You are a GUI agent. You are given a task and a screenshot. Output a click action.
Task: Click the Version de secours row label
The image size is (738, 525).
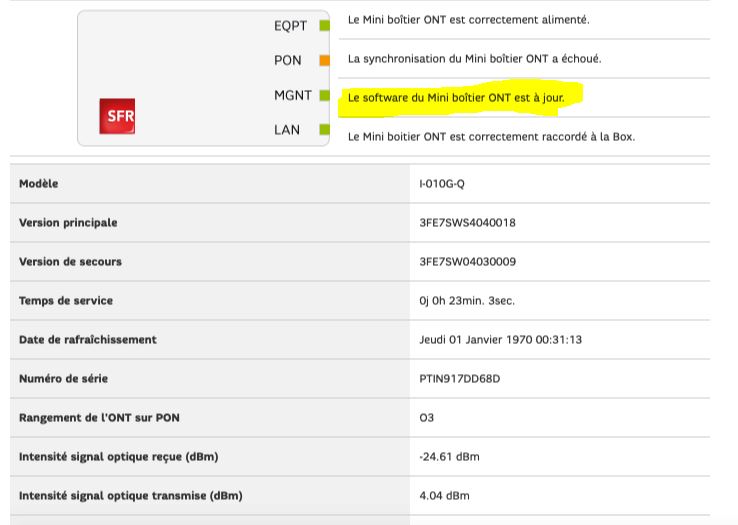(x=70, y=262)
